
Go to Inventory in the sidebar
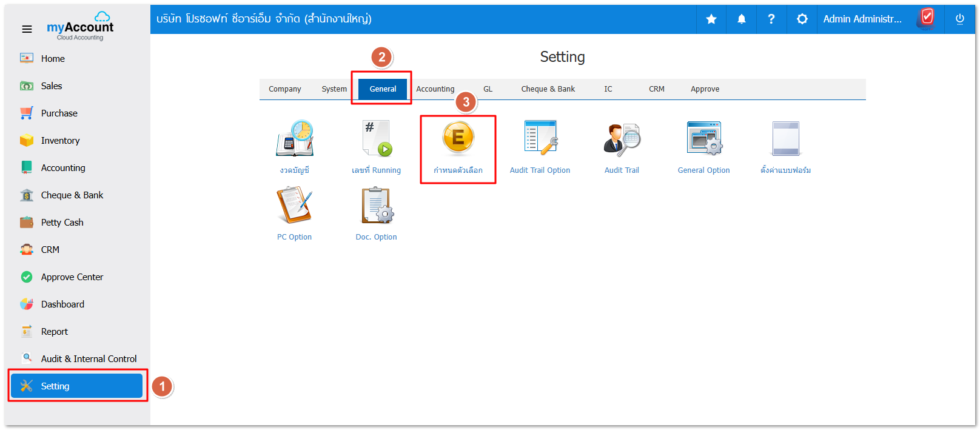pos(60,141)
